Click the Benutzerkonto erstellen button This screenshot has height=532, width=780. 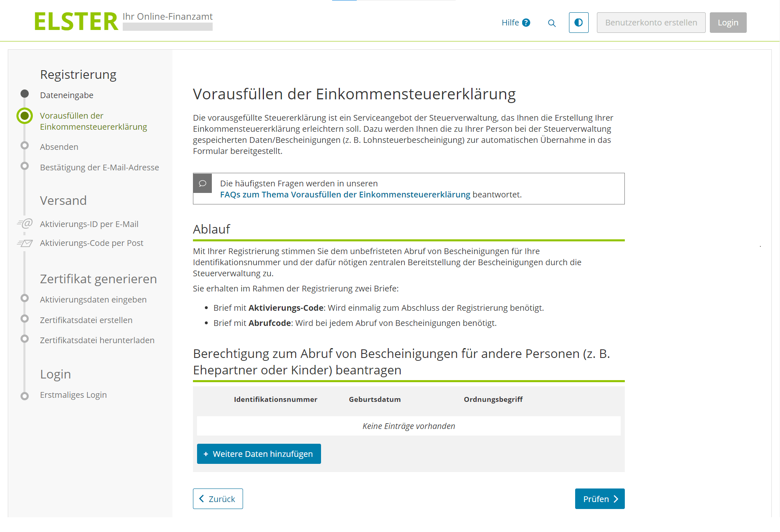(651, 23)
